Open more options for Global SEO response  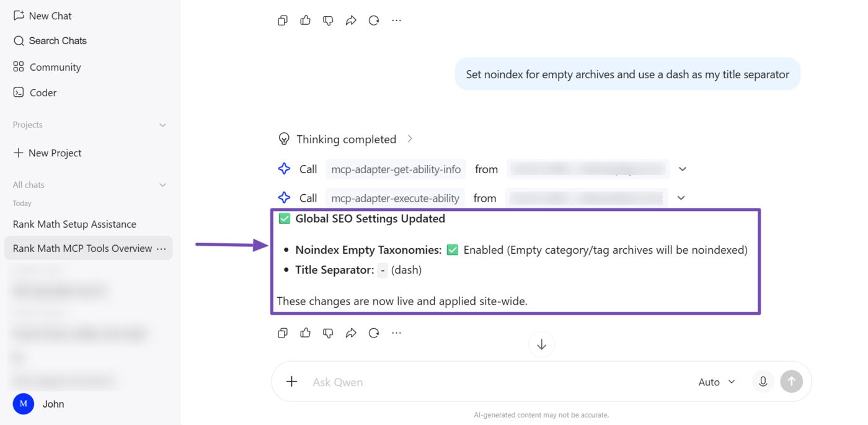(396, 333)
